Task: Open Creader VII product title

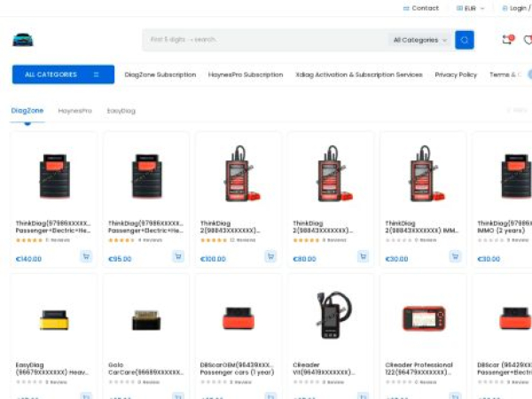Action: coord(324,369)
